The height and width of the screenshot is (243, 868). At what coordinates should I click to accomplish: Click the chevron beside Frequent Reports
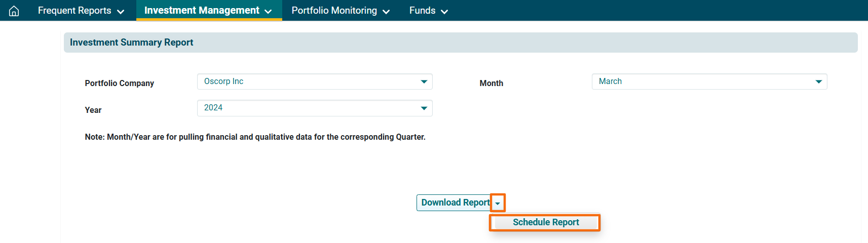coord(121,12)
